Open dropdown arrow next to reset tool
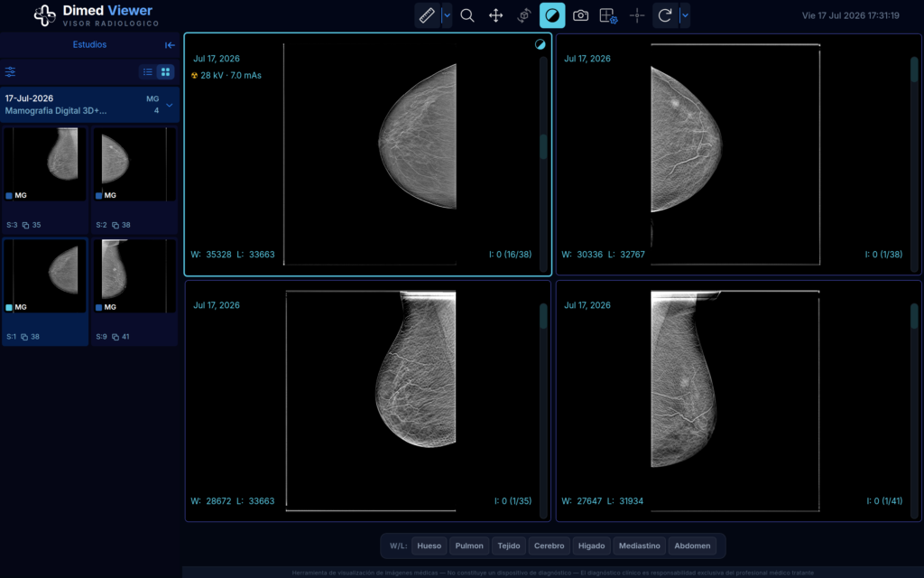This screenshot has height=578, width=924. [685, 15]
